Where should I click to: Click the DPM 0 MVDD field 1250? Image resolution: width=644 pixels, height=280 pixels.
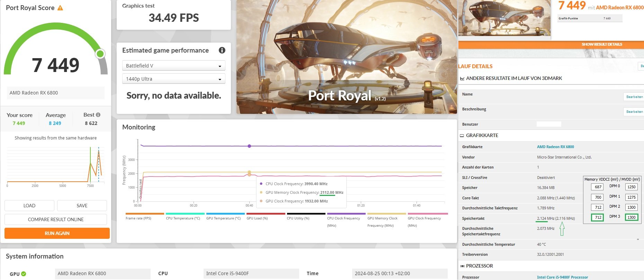coord(631,187)
